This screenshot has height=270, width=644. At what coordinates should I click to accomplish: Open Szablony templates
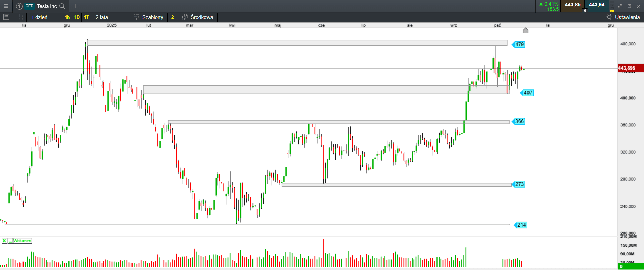coord(148,17)
